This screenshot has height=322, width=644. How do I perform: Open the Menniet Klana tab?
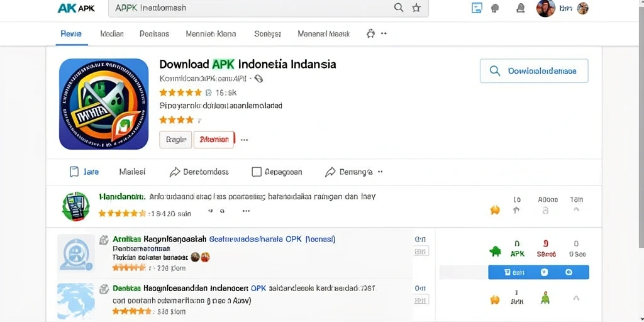211,34
